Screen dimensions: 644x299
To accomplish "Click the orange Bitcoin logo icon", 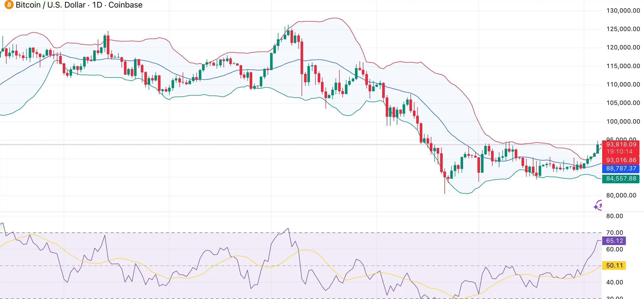I will pos(9,5).
